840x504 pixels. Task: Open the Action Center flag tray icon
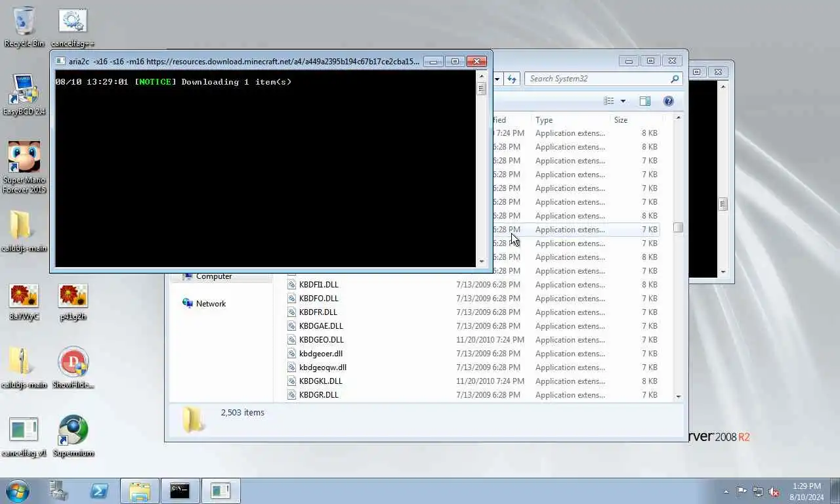(x=742, y=492)
